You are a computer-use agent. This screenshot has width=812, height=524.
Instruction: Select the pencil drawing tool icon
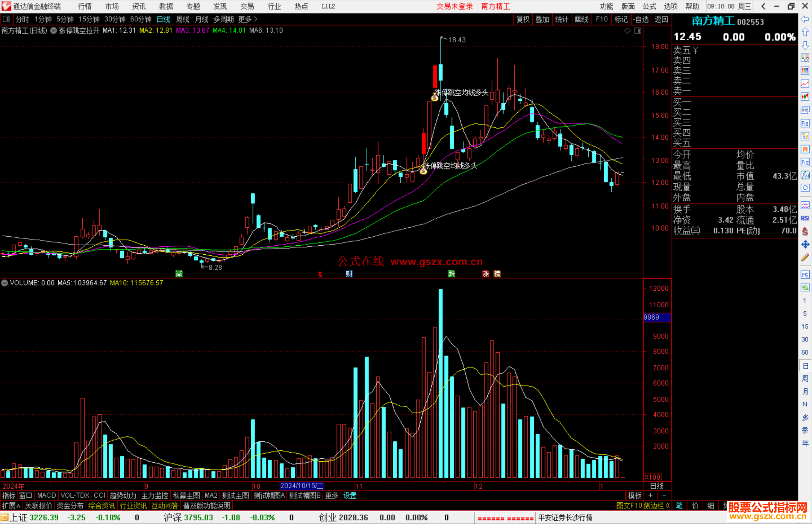click(x=805, y=257)
